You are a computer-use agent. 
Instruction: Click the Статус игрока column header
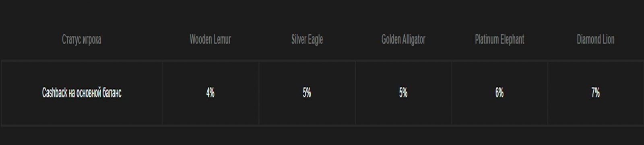pyautogui.click(x=81, y=39)
